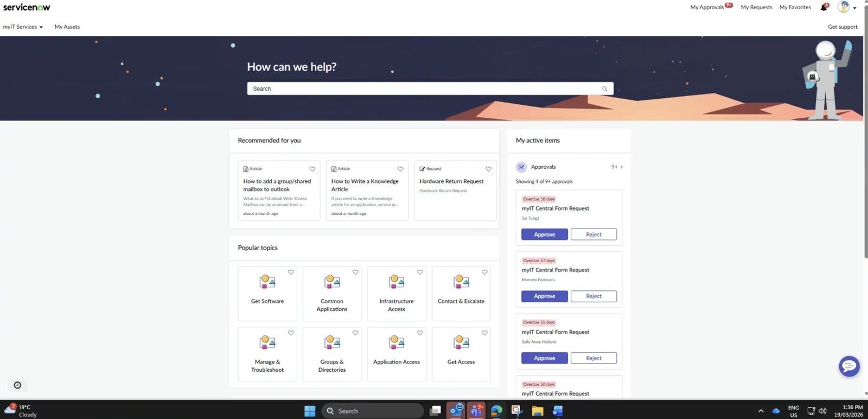868x419 pixels.
Task: Approve Sai Tunga's myIT Central Form Request
Action: (544, 234)
